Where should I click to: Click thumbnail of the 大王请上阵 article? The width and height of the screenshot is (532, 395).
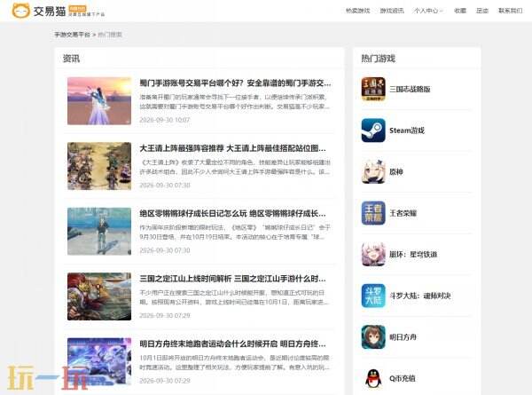(x=99, y=166)
